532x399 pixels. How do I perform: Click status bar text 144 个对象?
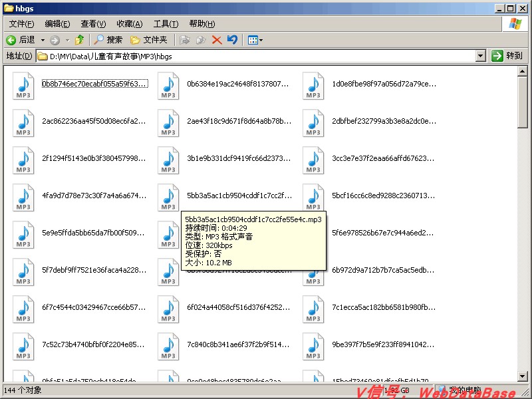tap(23, 390)
